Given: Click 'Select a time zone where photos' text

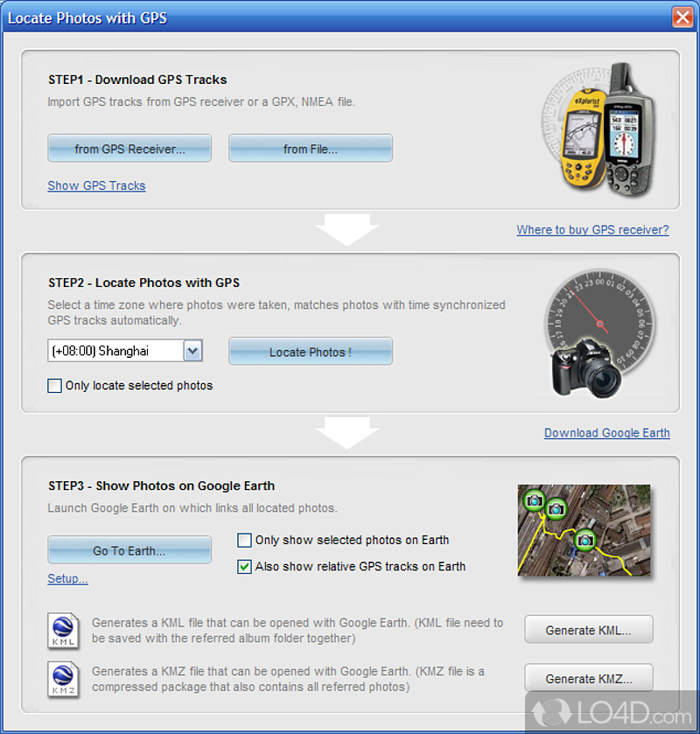Looking at the screenshot, I should point(276,312).
